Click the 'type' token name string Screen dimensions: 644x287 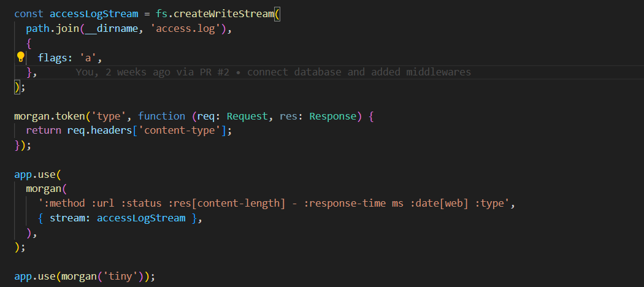coord(109,116)
